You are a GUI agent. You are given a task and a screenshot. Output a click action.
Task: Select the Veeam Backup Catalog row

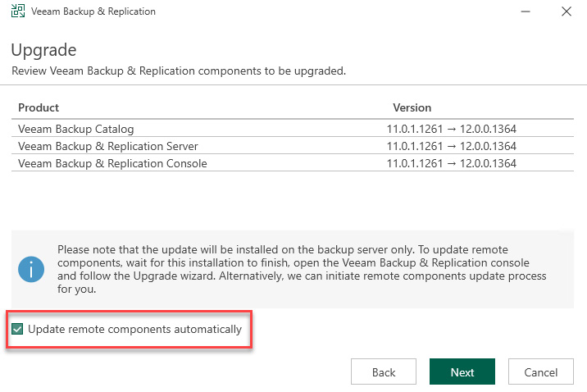(293, 129)
